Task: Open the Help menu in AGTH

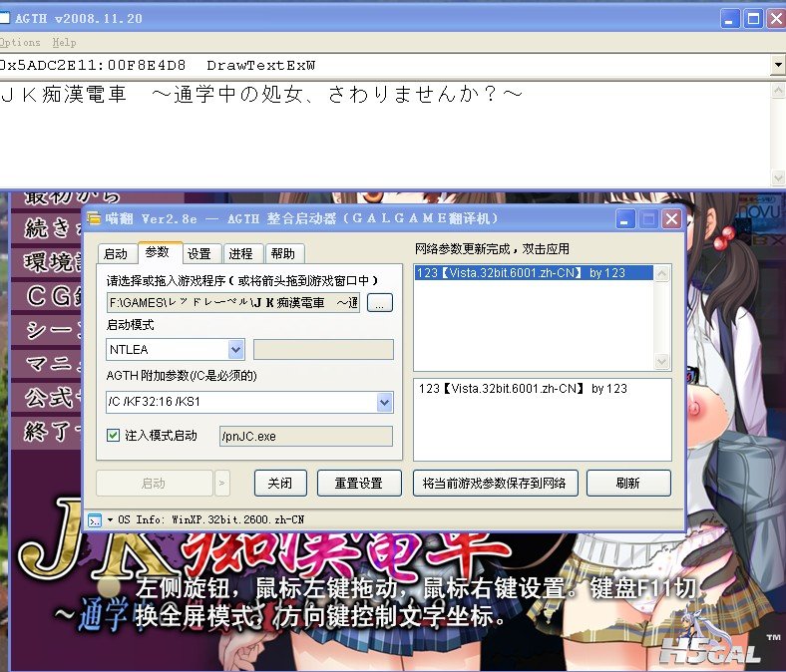Action: [64, 43]
